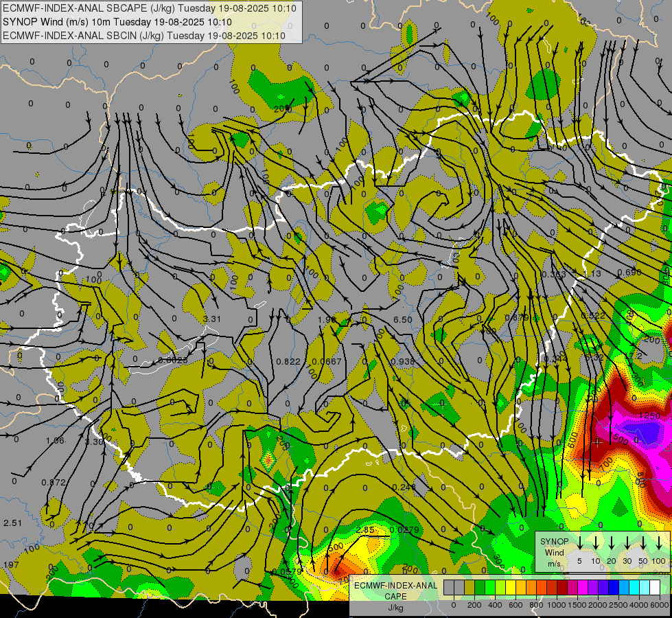Click the 10 m/s wind arrow in the legend
672x618 pixels.
click(596, 542)
